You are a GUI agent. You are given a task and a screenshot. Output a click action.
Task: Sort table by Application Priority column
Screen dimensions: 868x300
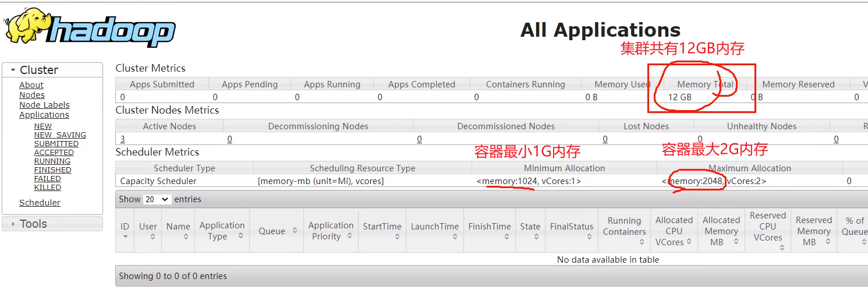331,231
